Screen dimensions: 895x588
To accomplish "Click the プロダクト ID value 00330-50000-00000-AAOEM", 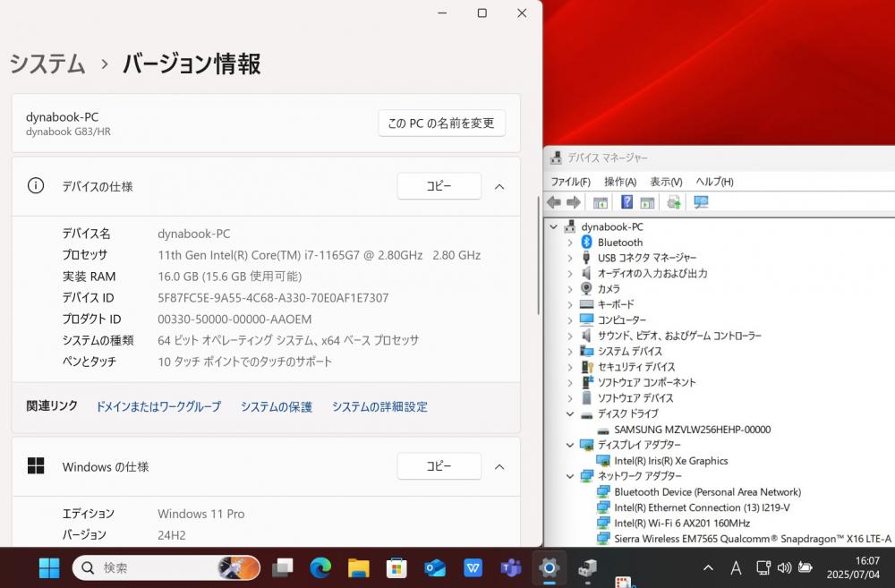I will 234,320.
